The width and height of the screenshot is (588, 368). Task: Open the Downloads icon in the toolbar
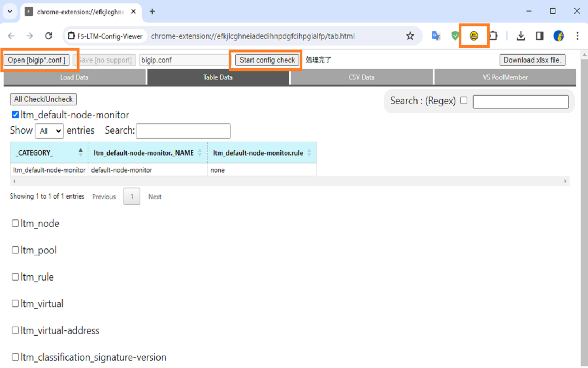pyautogui.click(x=521, y=35)
